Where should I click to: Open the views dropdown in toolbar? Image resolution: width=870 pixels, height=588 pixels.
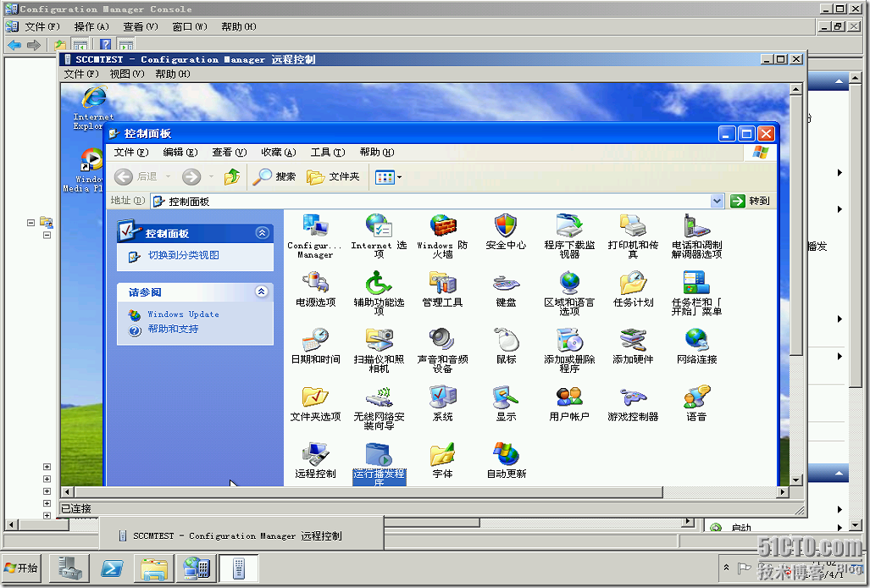pyautogui.click(x=399, y=178)
